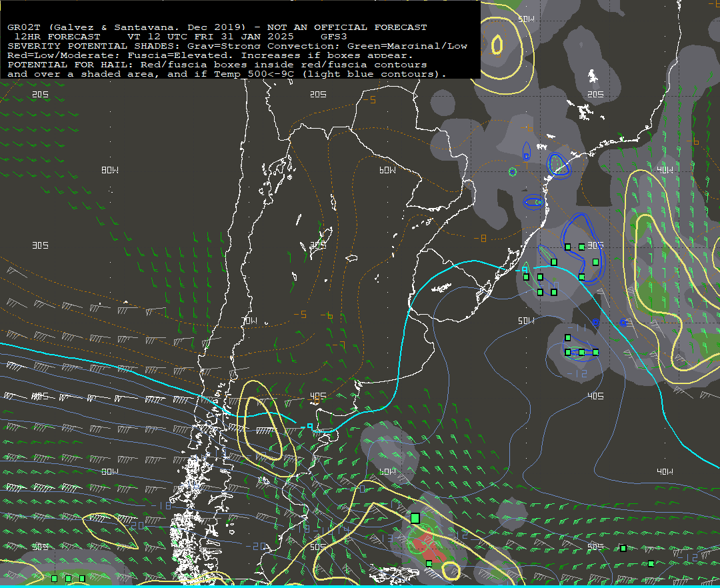Click the "50W" label off the Uruguay coast
Image resolution: width=720 pixels, height=588 pixels.
[x=526, y=321]
